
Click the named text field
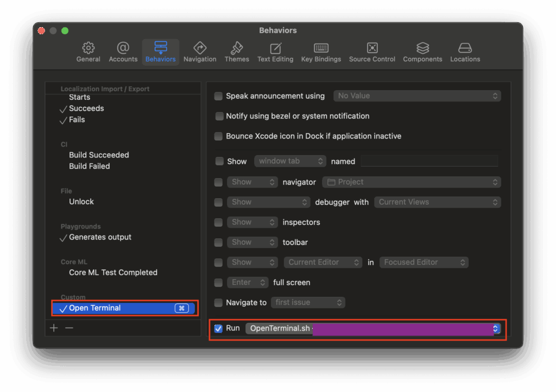(429, 161)
